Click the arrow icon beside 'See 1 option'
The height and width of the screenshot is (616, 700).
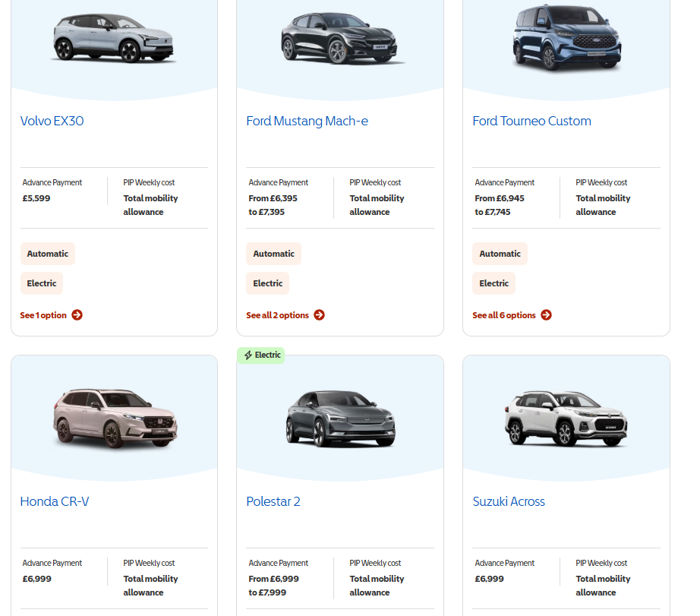(77, 315)
